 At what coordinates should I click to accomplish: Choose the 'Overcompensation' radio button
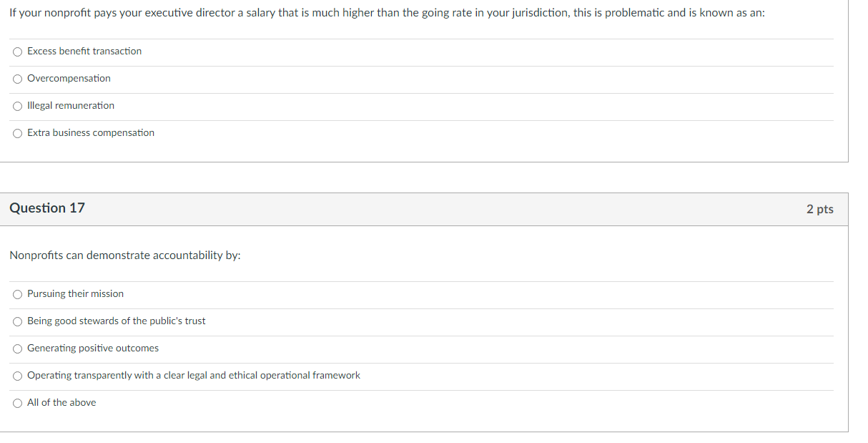[17, 79]
